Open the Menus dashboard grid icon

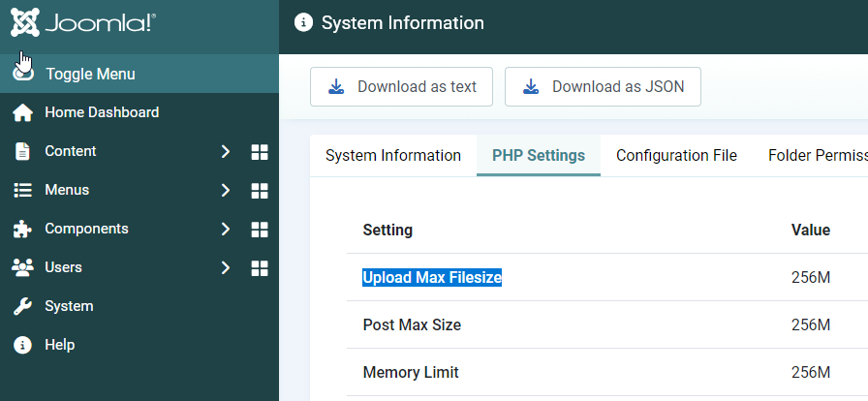259,190
